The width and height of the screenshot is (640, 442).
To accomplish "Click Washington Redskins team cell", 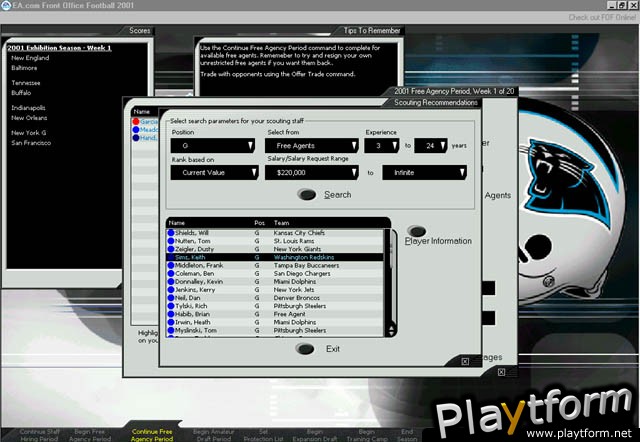I will tap(304, 257).
